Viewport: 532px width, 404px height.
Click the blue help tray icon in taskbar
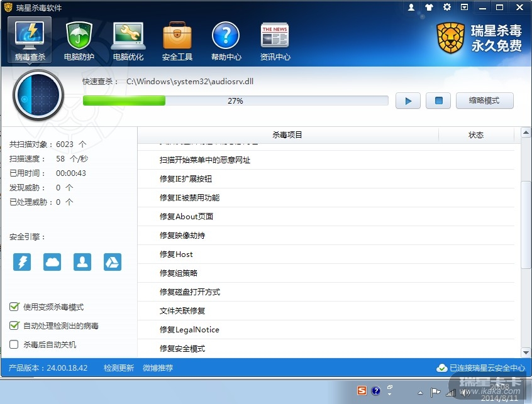point(375,391)
